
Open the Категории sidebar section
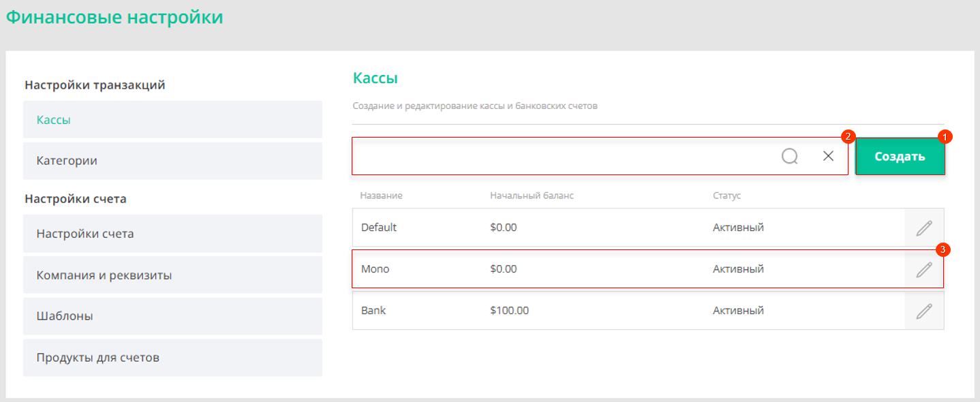172,161
